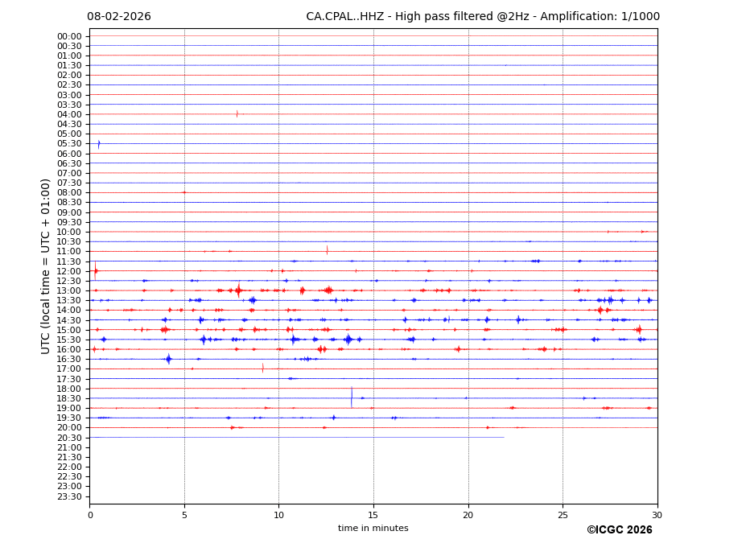Click the red spike on the 04:00 trace

[237, 114]
